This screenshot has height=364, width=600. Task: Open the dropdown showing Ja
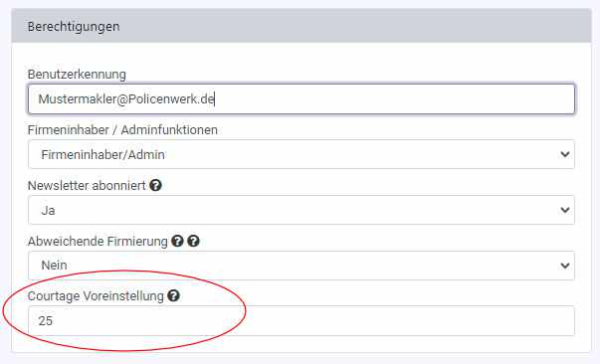(301, 210)
